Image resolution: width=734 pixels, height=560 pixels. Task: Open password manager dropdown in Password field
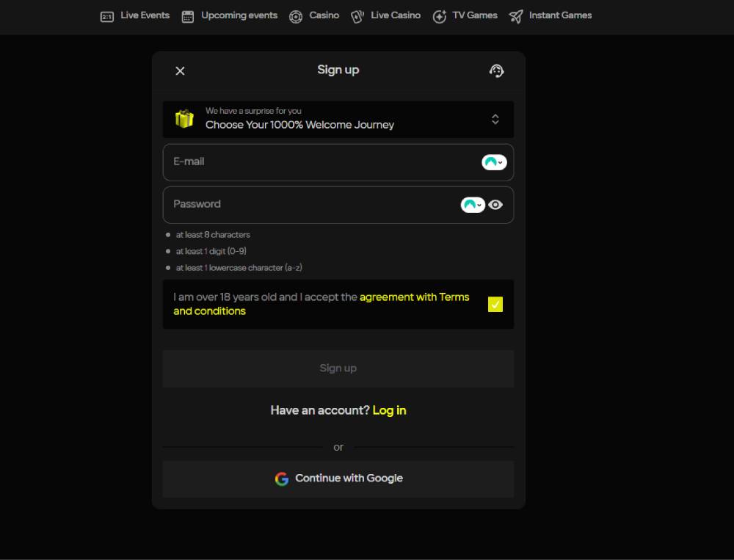473,205
